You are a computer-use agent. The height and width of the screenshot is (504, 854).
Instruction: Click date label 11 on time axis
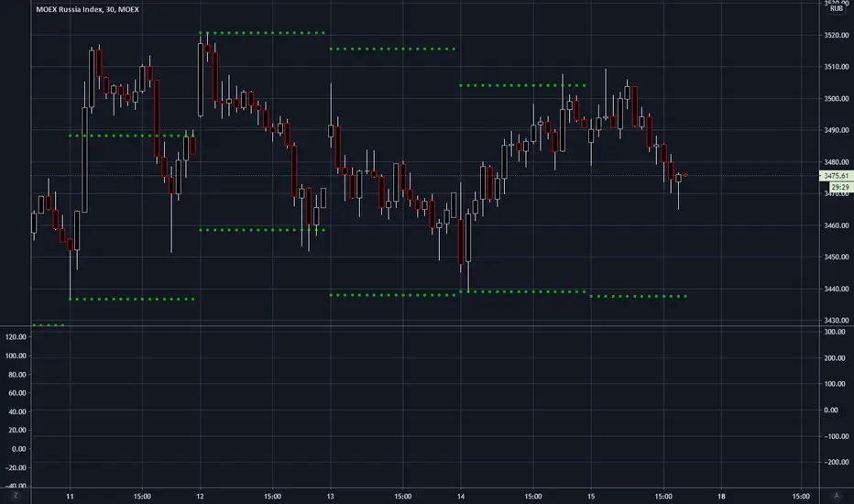pyautogui.click(x=70, y=497)
